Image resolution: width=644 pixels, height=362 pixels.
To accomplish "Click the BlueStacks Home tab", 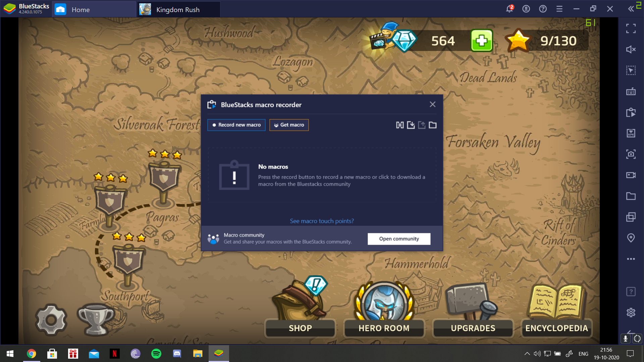I will 81,9.
